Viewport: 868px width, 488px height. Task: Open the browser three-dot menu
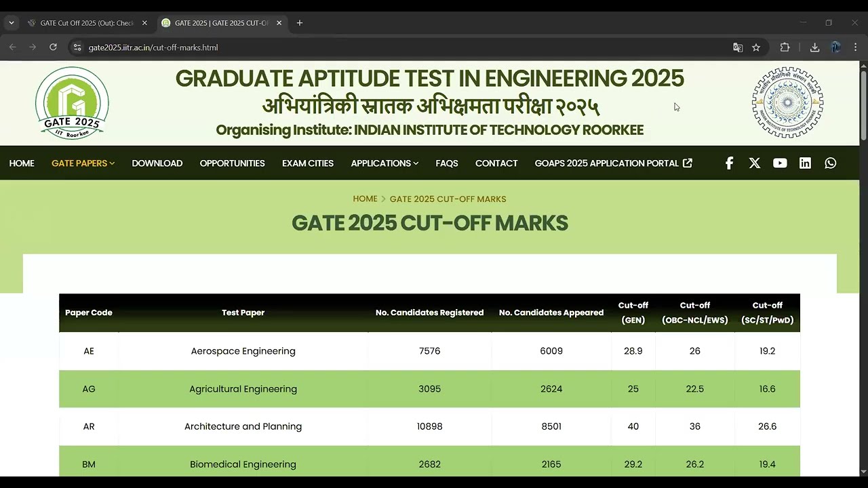[x=855, y=47]
